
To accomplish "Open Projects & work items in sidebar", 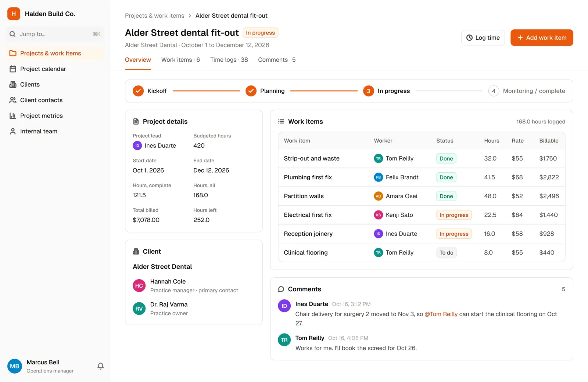I will click(55, 53).
